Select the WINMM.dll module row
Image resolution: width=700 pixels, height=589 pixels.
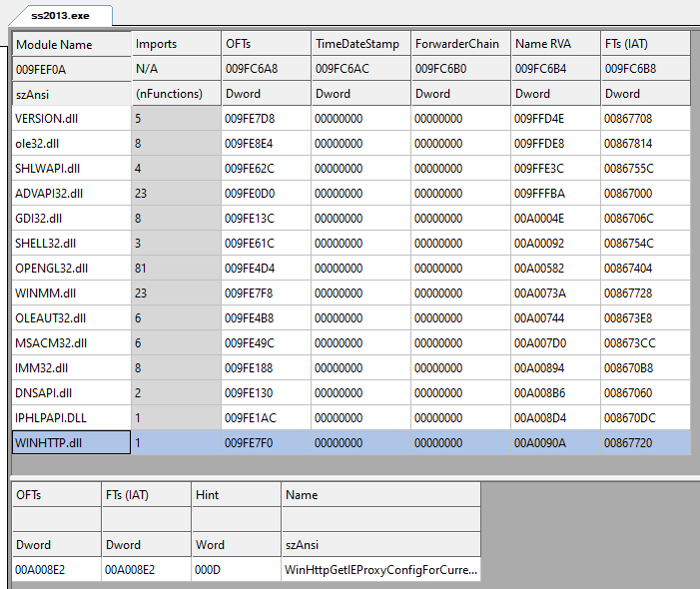click(x=351, y=294)
